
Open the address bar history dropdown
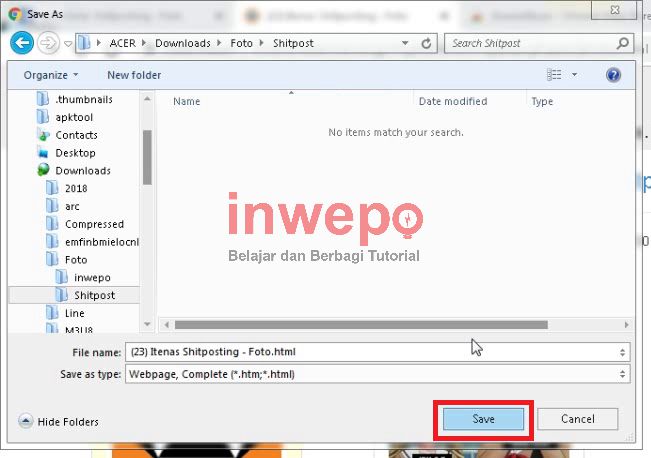point(405,43)
